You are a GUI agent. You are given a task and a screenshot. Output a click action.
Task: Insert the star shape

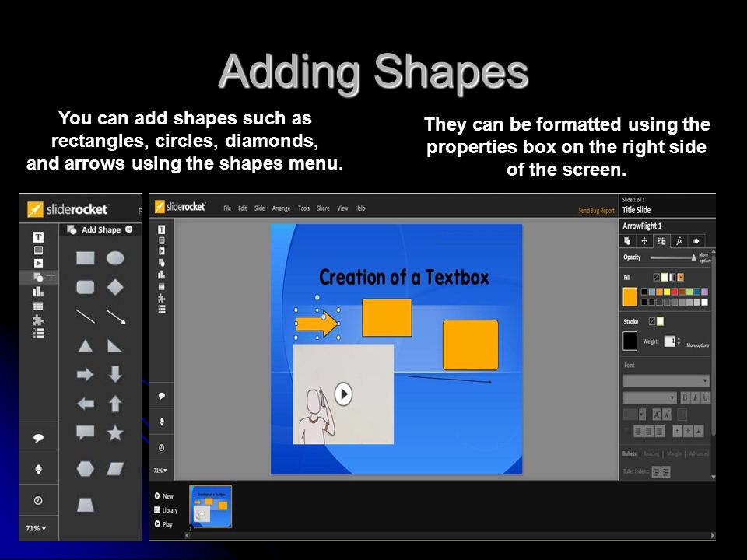(115, 433)
